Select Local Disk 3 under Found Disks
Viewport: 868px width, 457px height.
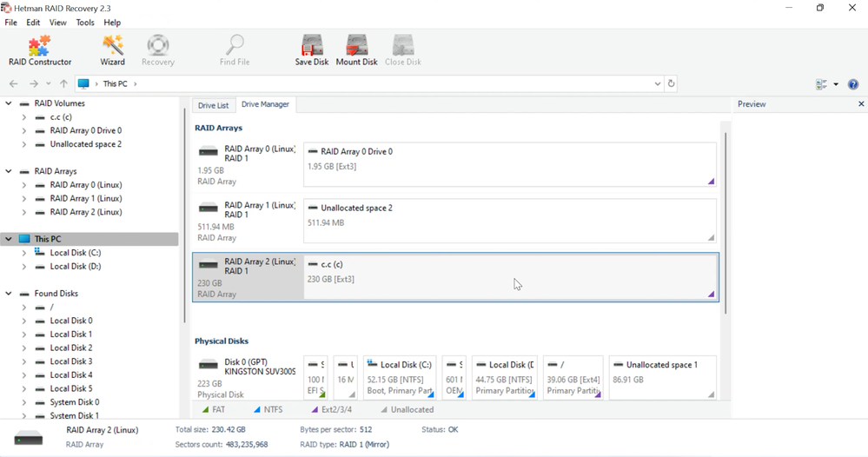point(71,361)
